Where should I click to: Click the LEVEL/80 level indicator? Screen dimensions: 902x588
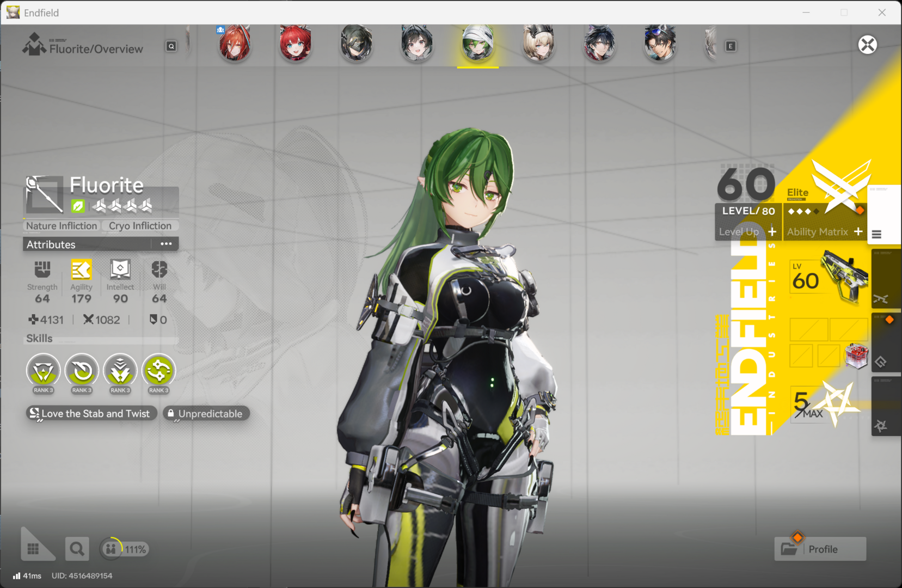[748, 211]
